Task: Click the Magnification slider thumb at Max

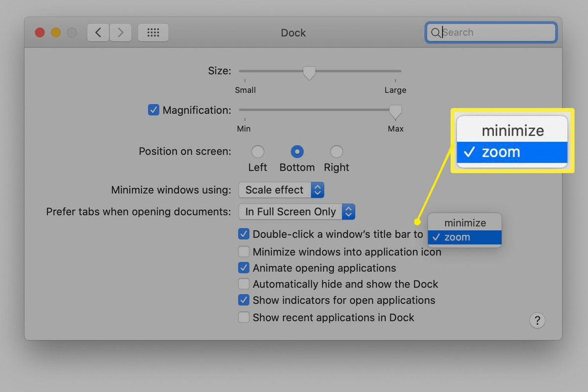Action: (395, 112)
